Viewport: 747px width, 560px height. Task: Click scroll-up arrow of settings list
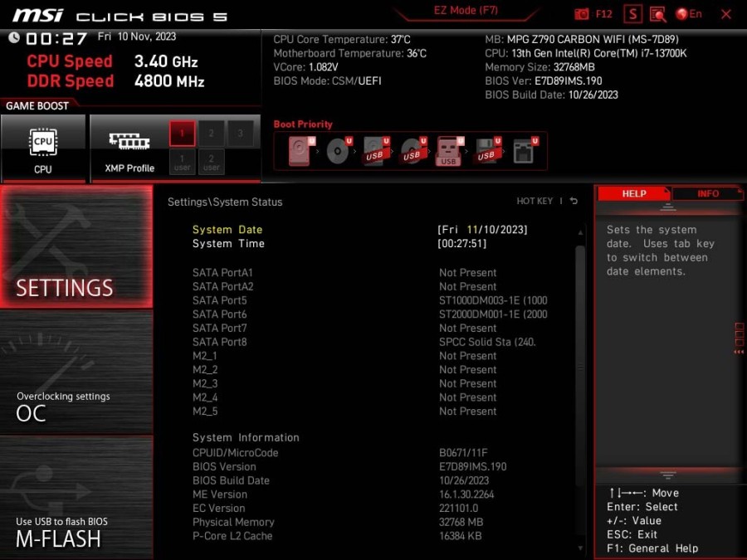point(580,232)
